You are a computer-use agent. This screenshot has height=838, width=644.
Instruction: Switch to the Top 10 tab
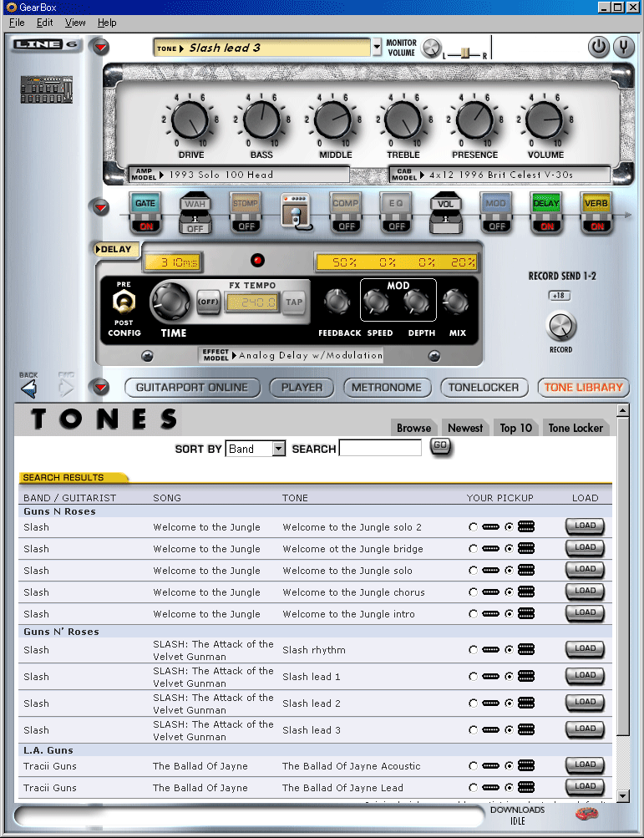tap(515, 428)
